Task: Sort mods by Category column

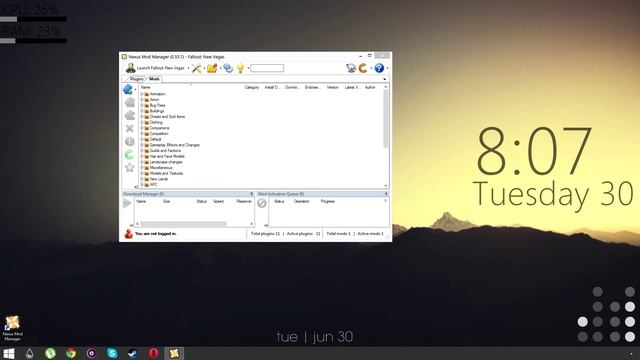Action: click(x=251, y=87)
